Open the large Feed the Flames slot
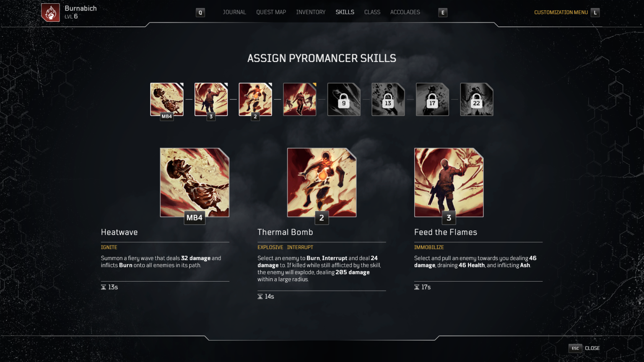This screenshot has width=644, height=362. pos(449,182)
